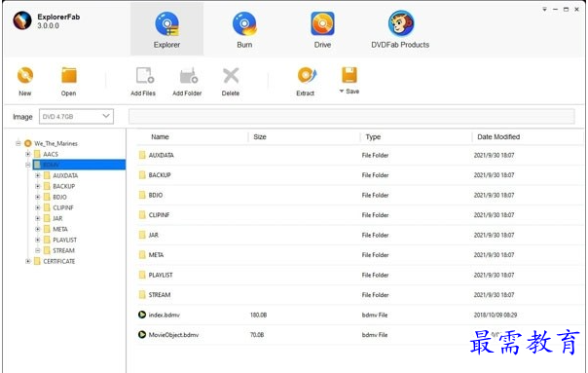Open the Save dropdown arrow
This screenshot has height=373, width=588.
pos(342,92)
